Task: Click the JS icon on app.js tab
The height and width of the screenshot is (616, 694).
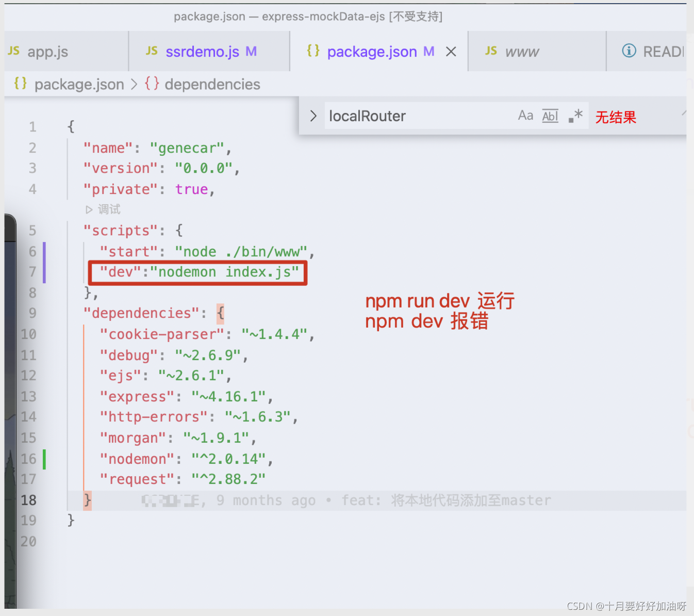Action: 14,51
